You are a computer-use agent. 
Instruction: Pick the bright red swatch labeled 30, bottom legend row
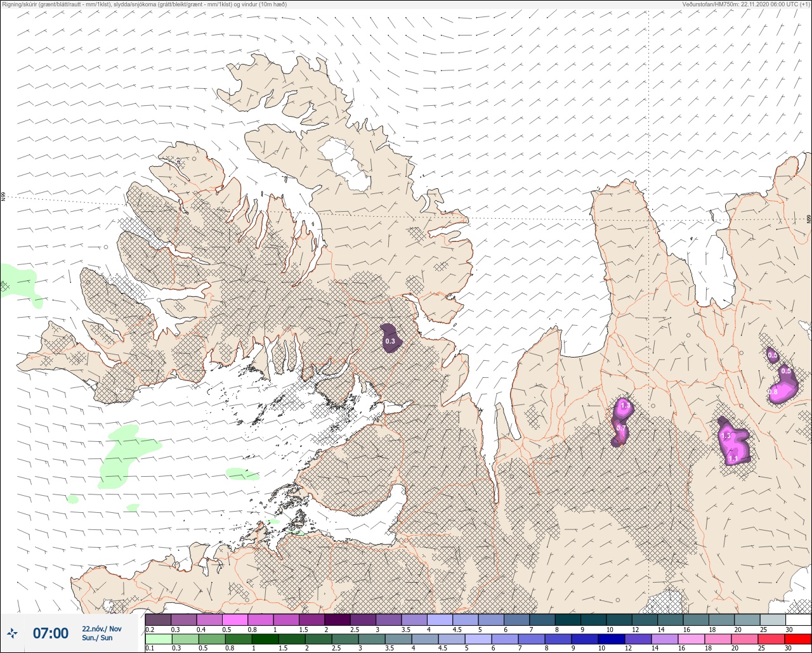[798, 638]
